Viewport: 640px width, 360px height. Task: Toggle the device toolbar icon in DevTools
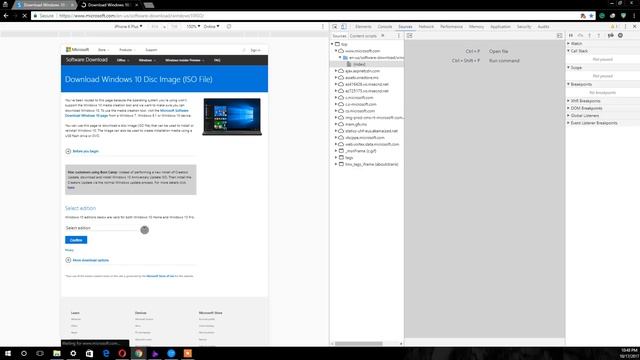[344, 27]
